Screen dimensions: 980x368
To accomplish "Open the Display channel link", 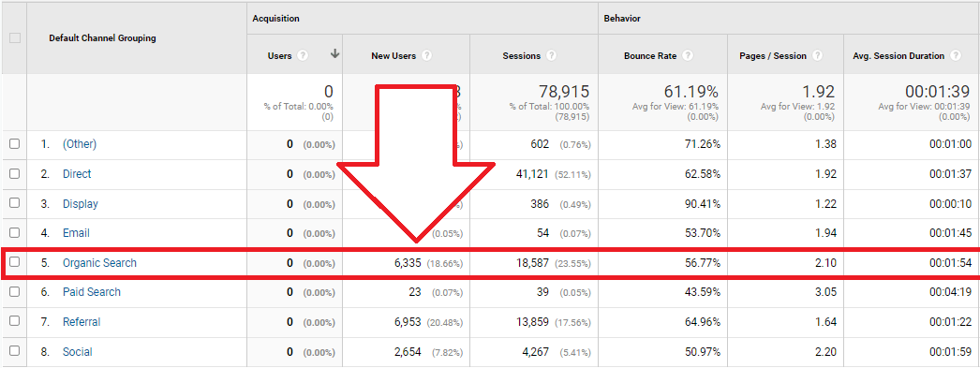I will coord(80,204).
